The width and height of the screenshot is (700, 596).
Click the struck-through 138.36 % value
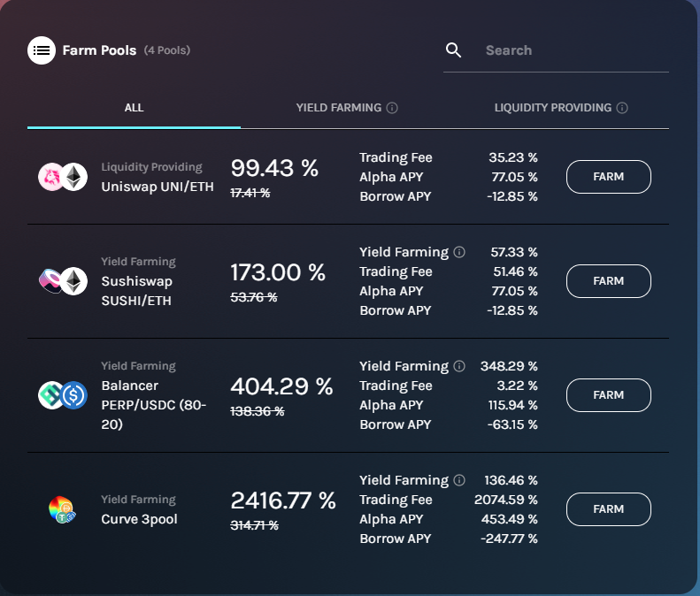(258, 411)
